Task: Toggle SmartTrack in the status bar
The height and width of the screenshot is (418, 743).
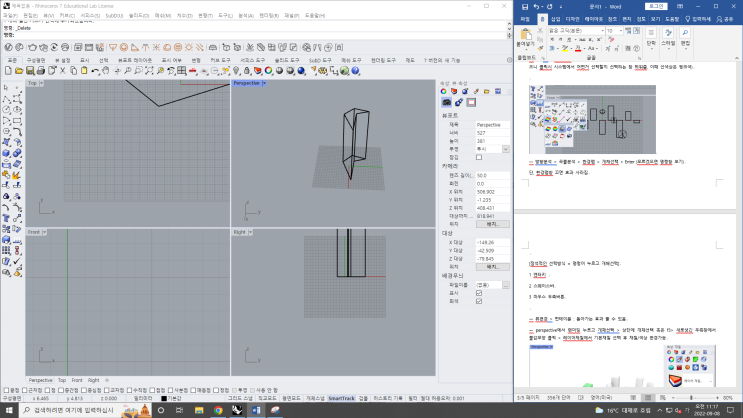Action: point(341,397)
